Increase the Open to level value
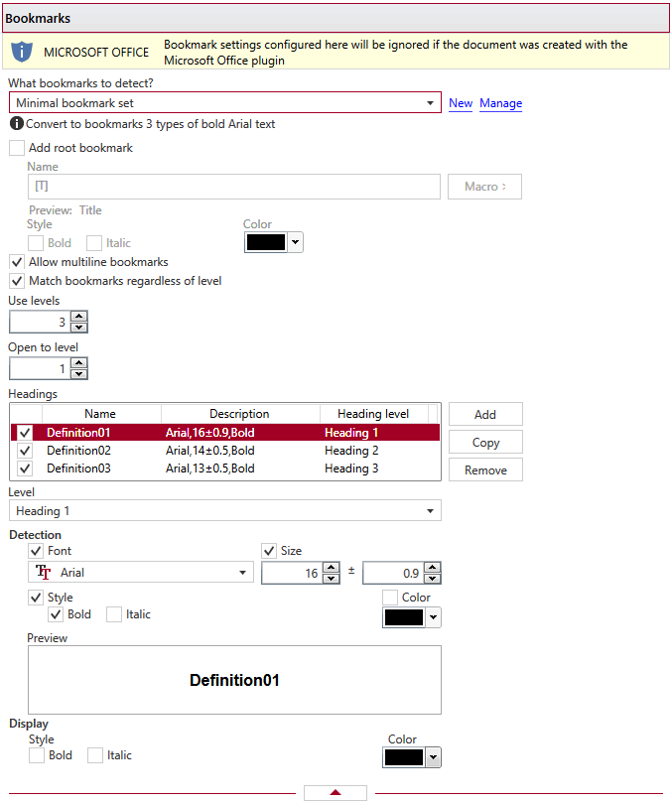This screenshot has height=803, width=672. click(x=78, y=362)
